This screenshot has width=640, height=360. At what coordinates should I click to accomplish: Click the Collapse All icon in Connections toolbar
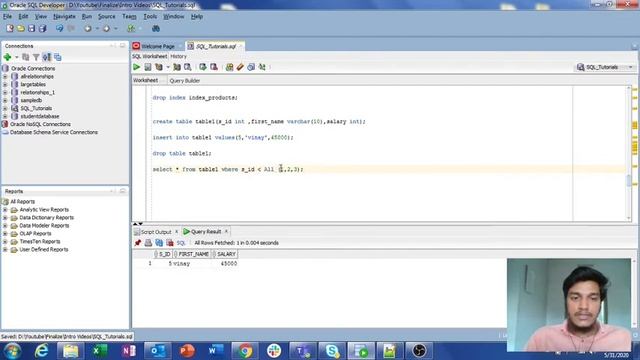click(x=58, y=57)
